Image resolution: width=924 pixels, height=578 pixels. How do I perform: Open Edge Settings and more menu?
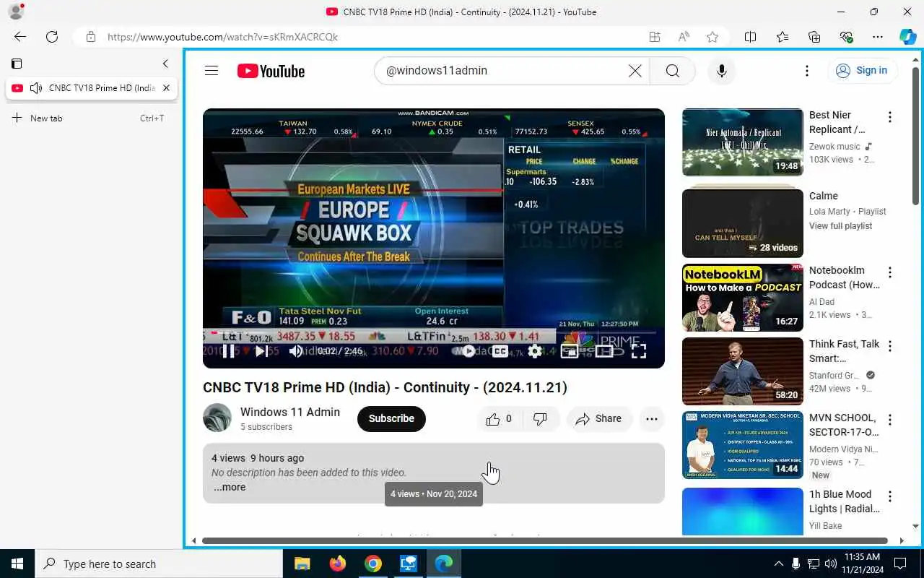click(x=878, y=37)
